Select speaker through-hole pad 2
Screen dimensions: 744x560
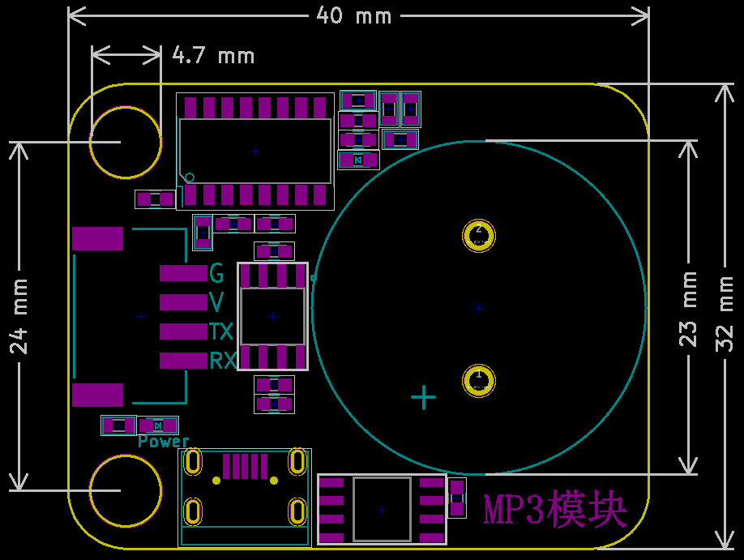click(479, 235)
